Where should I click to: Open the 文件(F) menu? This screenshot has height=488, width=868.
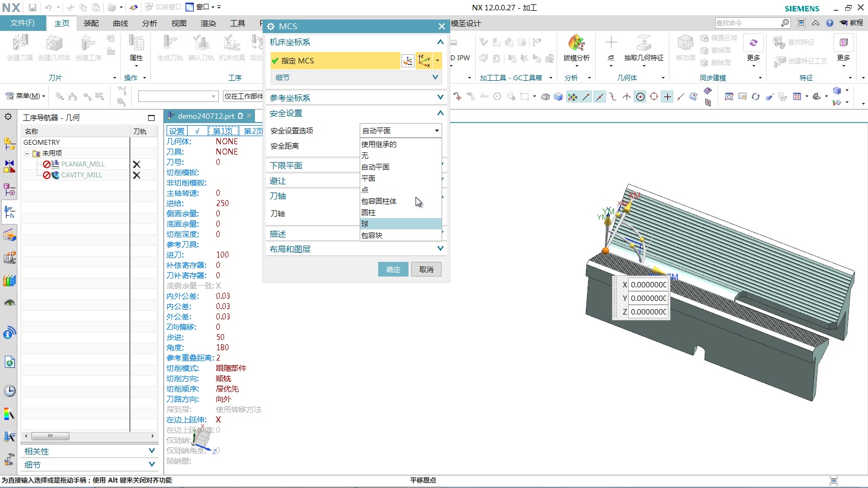tap(22, 23)
